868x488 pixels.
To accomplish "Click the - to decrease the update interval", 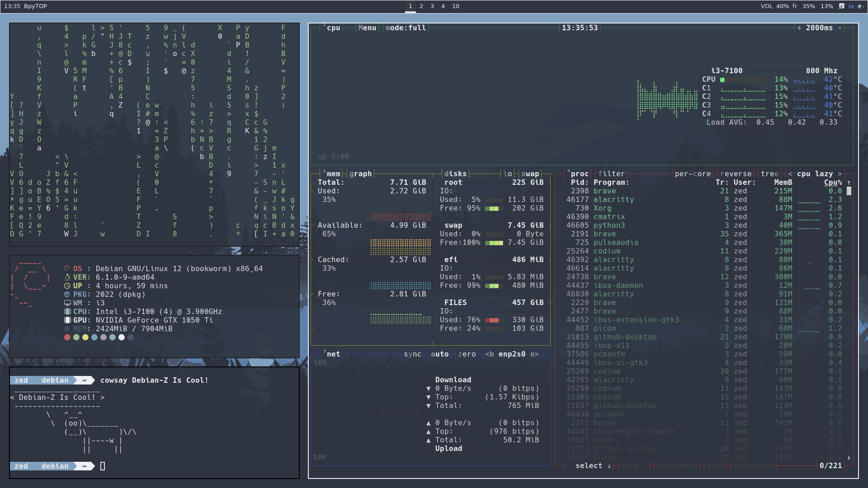I will click(840, 28).
